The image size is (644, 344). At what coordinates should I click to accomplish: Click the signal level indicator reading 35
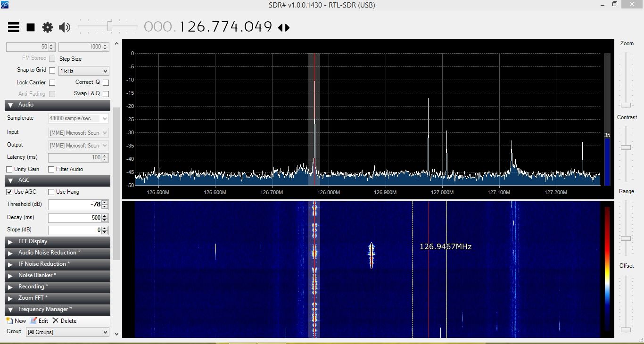[607, 135]
